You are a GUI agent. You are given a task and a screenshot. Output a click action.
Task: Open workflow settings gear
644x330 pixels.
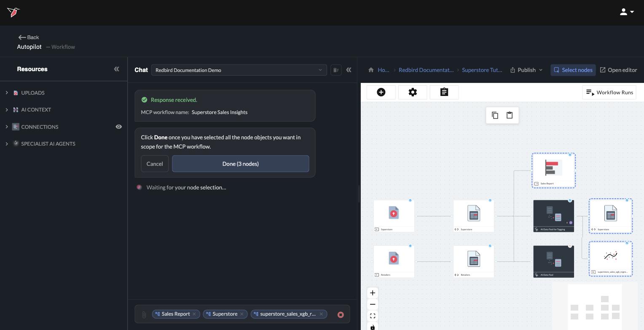click(413, 92)
